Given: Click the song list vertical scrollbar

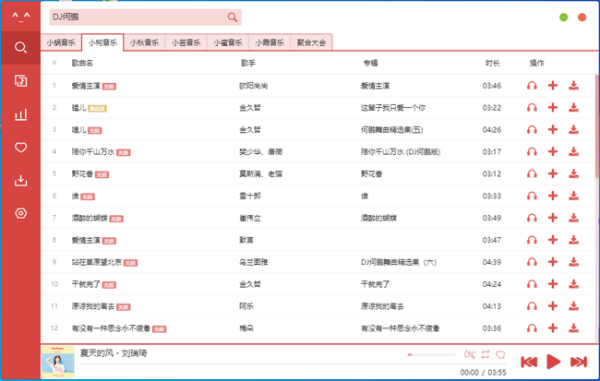Looking at the screenshot, I should 597,126.
